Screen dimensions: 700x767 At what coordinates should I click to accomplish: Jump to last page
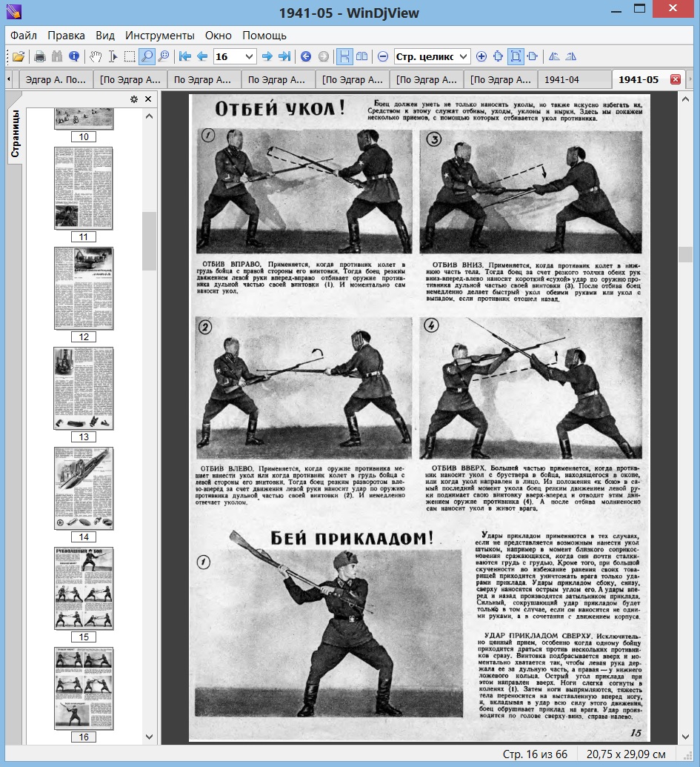[x=284, y=56]
